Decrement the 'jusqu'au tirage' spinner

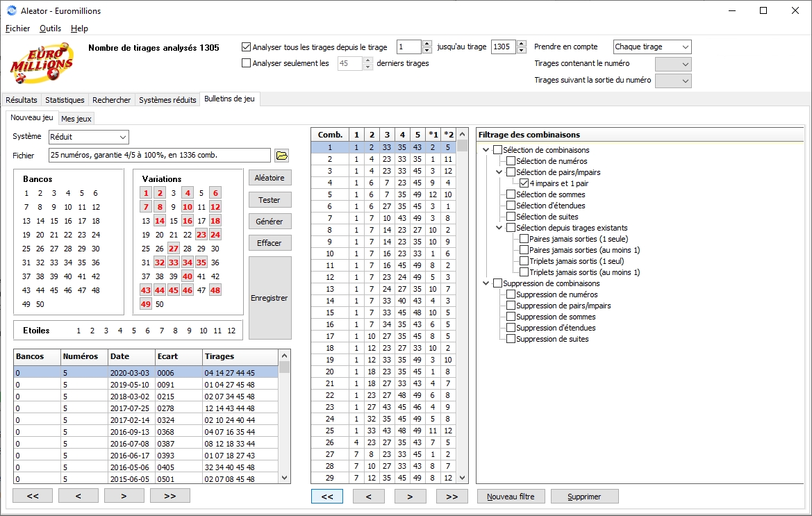tap(522, 50)
